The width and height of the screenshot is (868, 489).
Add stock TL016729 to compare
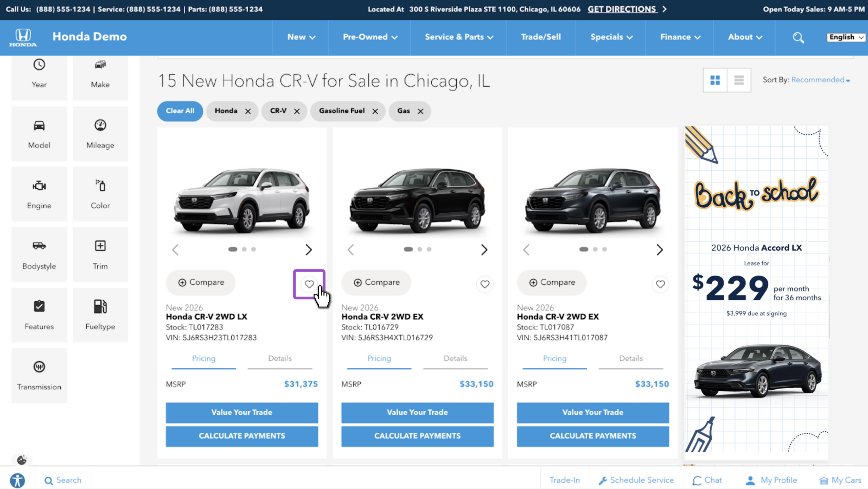click(x=376, y=282)
